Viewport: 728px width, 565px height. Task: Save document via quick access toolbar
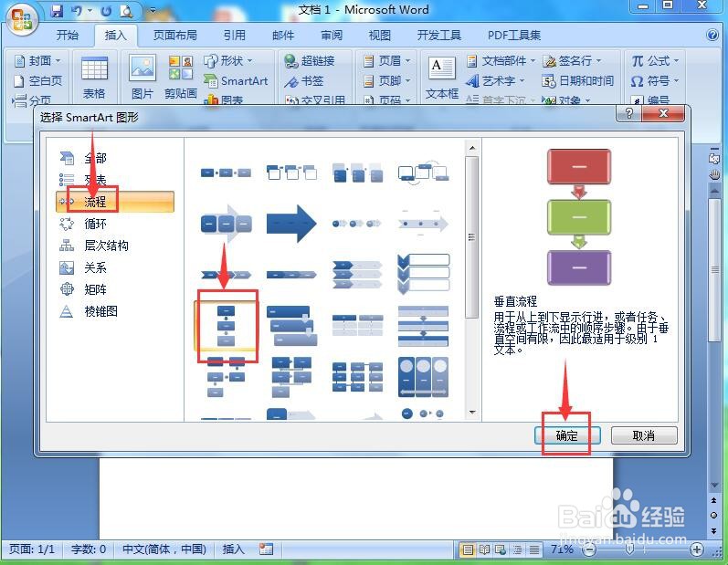(57, 11)
